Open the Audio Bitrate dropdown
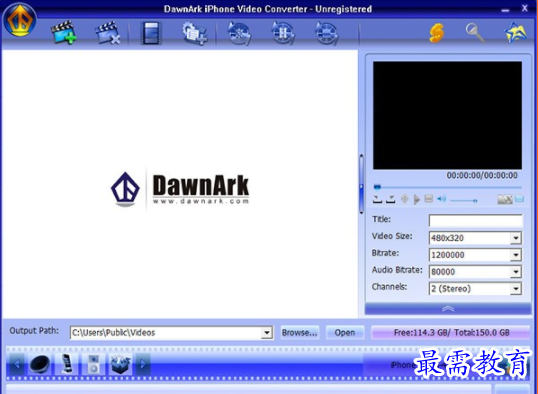The image size is (538, 394). pyautogui.click(x=516, y=272)
